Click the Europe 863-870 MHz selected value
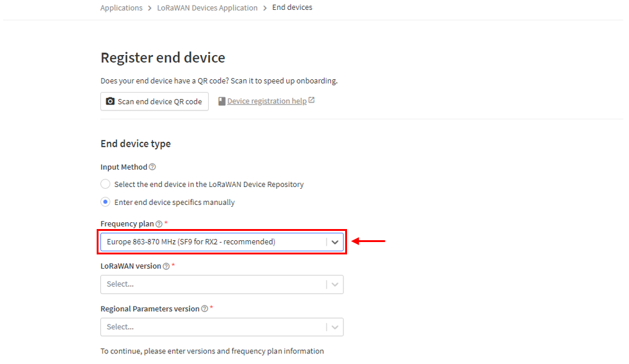Viewport: 629px width, 364px height. point(191,241)
